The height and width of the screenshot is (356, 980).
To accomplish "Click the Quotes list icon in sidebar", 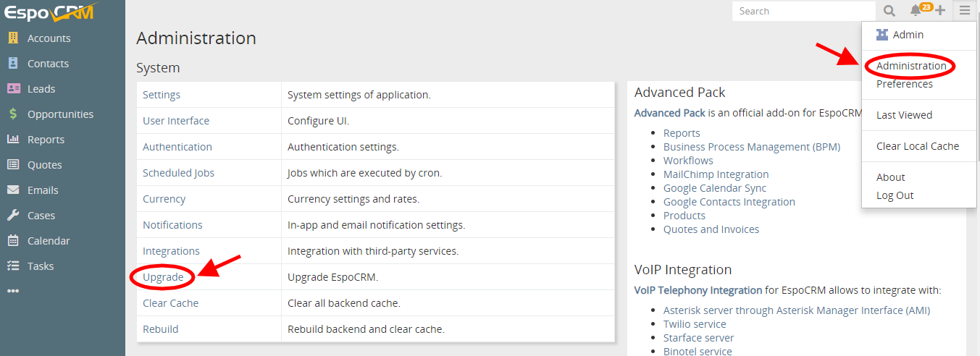I will [x=13, y=165].
